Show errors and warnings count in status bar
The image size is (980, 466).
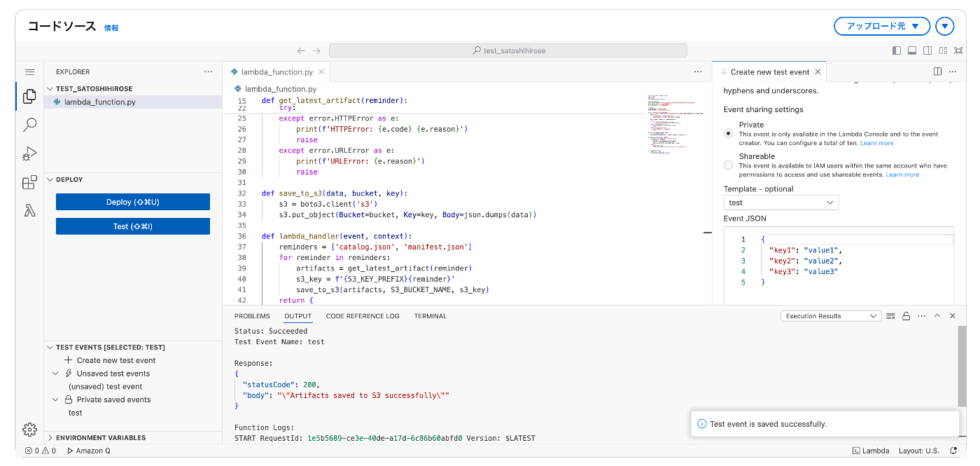[41, 451]
